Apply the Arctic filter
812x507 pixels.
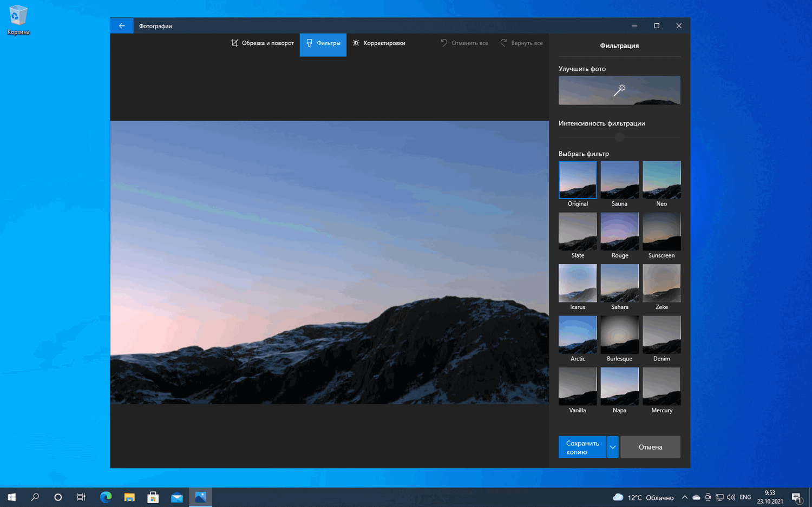pos(578,335)
